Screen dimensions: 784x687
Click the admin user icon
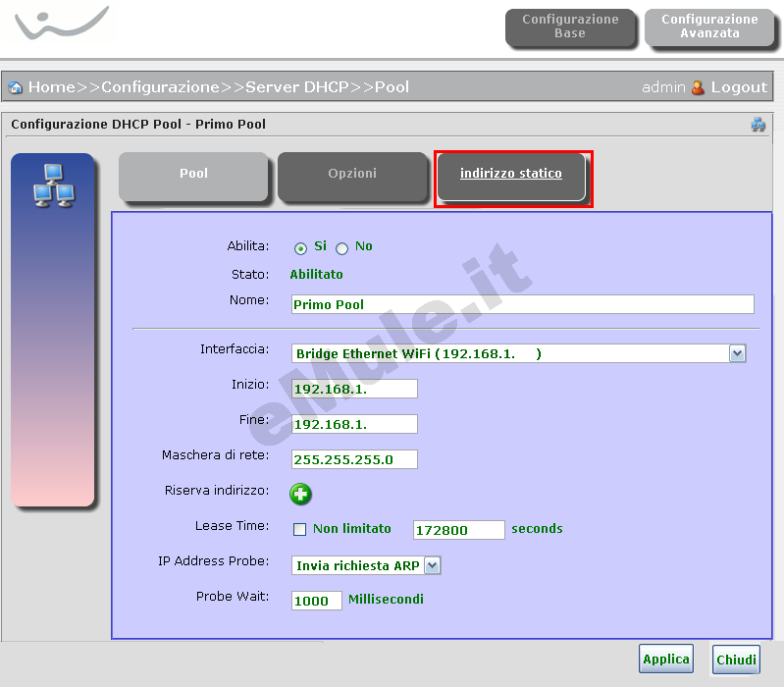tap(698, 87)
